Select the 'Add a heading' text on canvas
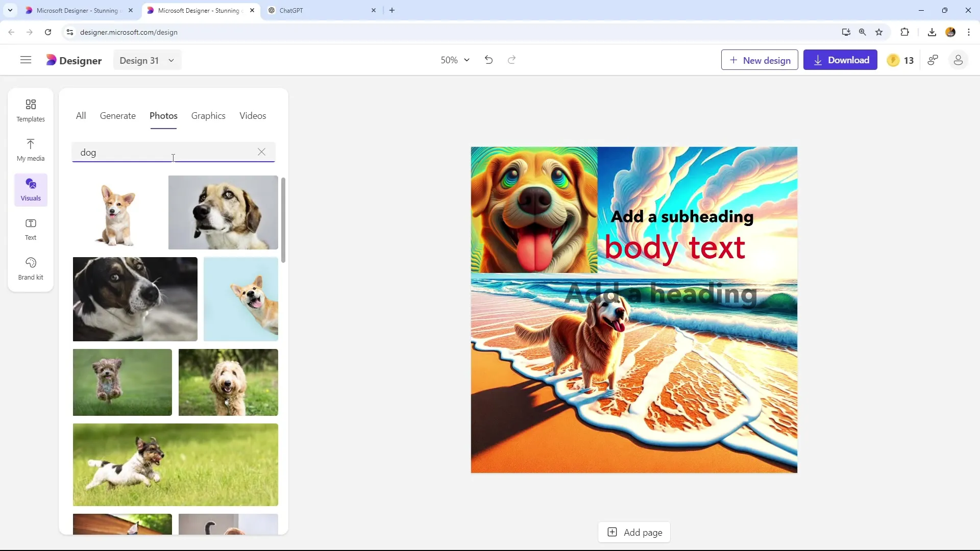 coord(660,294)
